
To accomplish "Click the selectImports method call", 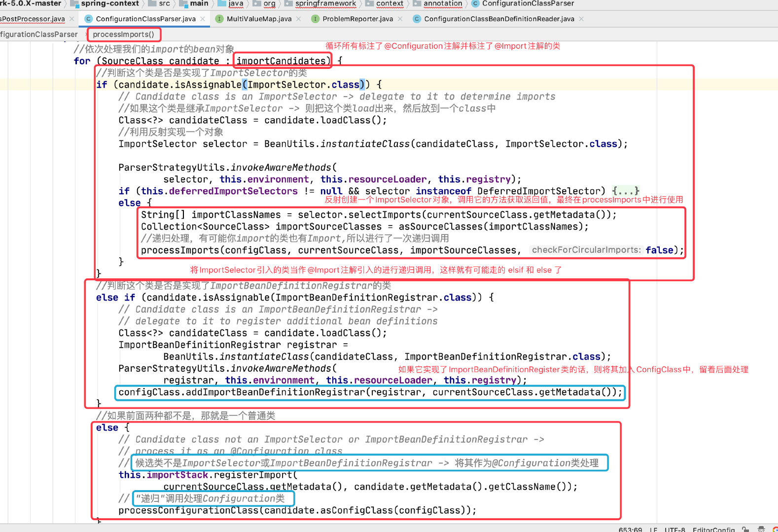I will 385,215.
